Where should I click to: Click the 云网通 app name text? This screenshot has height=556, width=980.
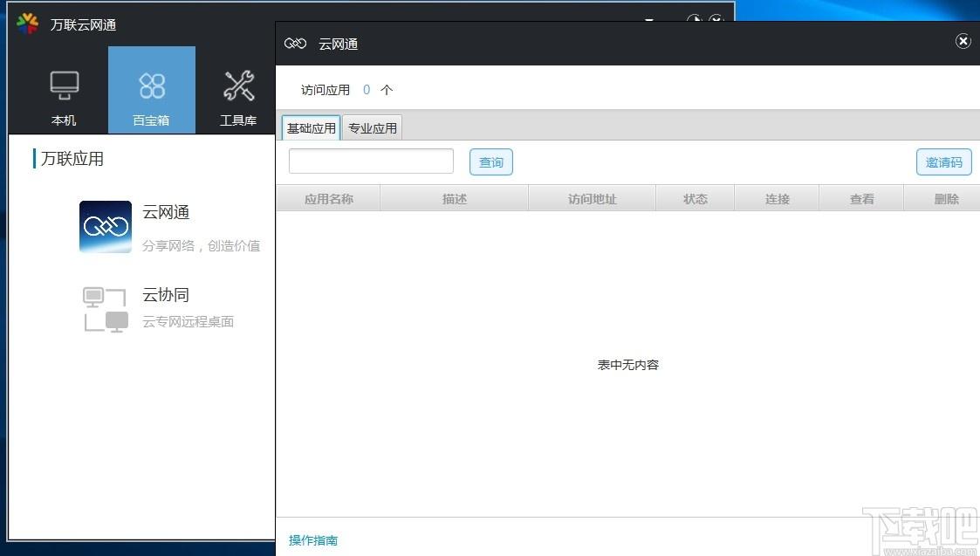point(166,213)
